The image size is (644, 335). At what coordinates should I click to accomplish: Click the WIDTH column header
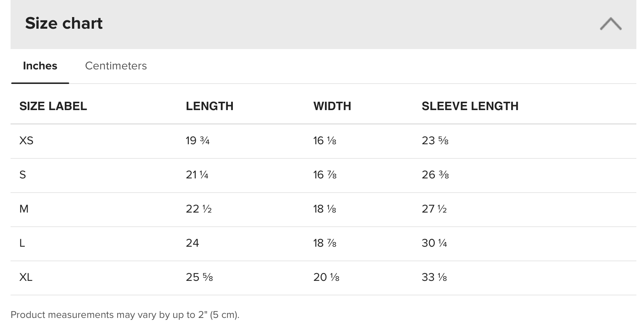[x=332, y=106]
